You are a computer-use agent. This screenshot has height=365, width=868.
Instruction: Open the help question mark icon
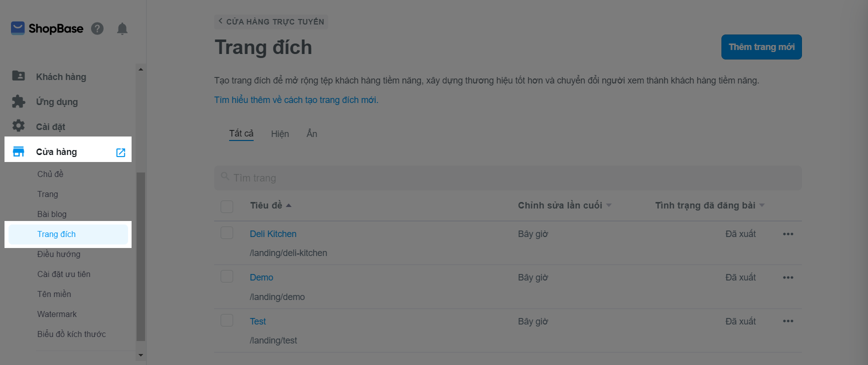point(97,28)
